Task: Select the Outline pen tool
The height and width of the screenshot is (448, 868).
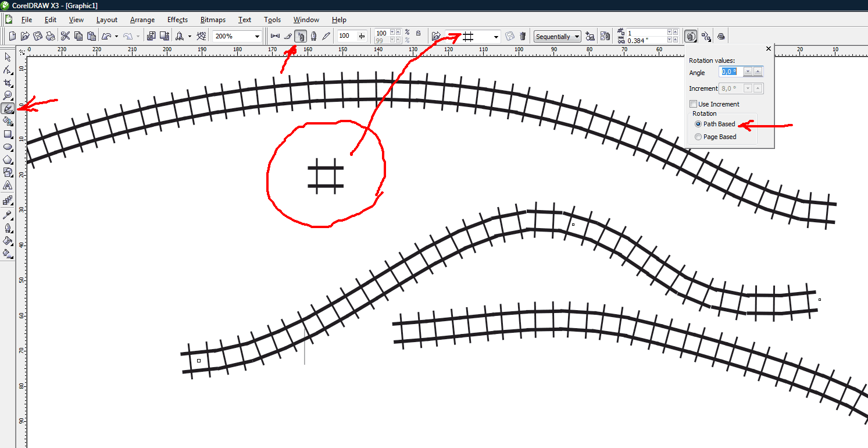Action: pos(8,228)
